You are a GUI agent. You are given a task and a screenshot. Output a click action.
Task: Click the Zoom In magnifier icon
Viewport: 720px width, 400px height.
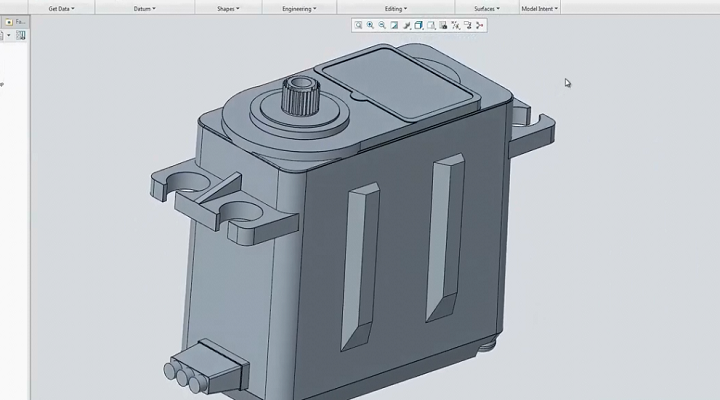point(370,25)
